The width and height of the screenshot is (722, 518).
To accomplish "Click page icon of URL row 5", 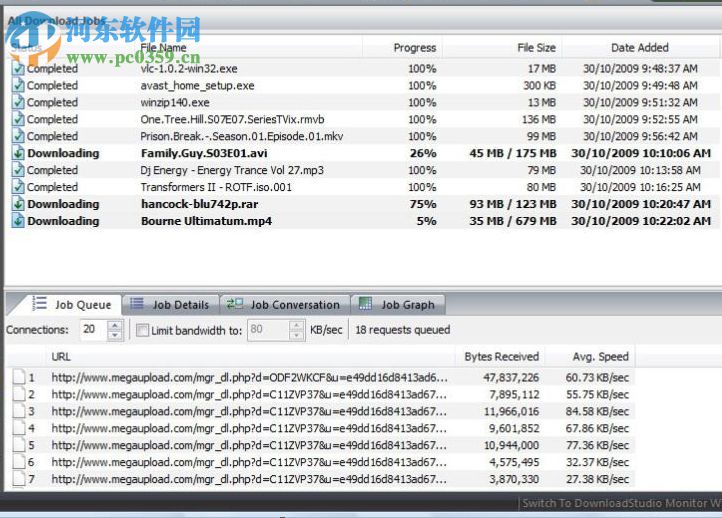I will pos(19,445).
